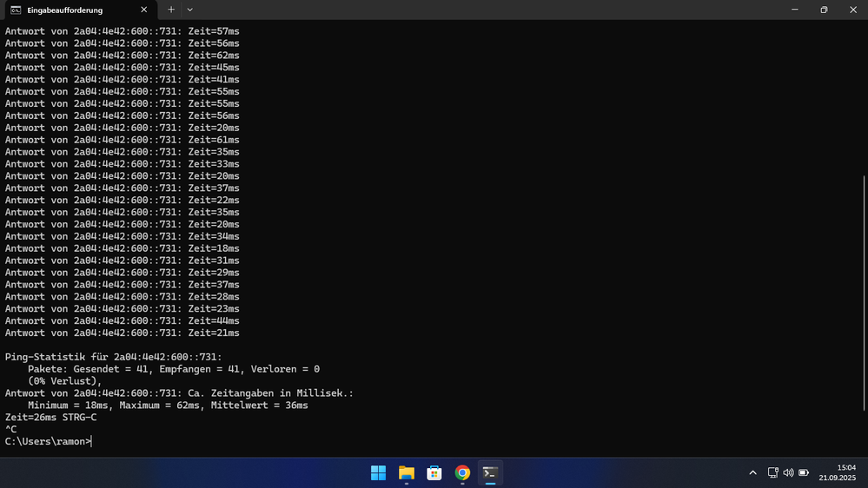
Task: Open battery status tray icon
Action: 804,472
